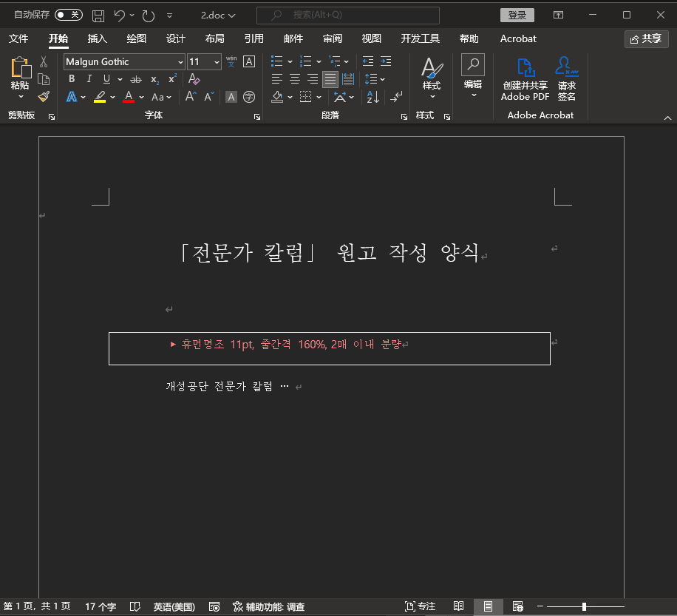Increase paragraph indent
Viewport: 677px width, 616px height.
click(386, 61)
